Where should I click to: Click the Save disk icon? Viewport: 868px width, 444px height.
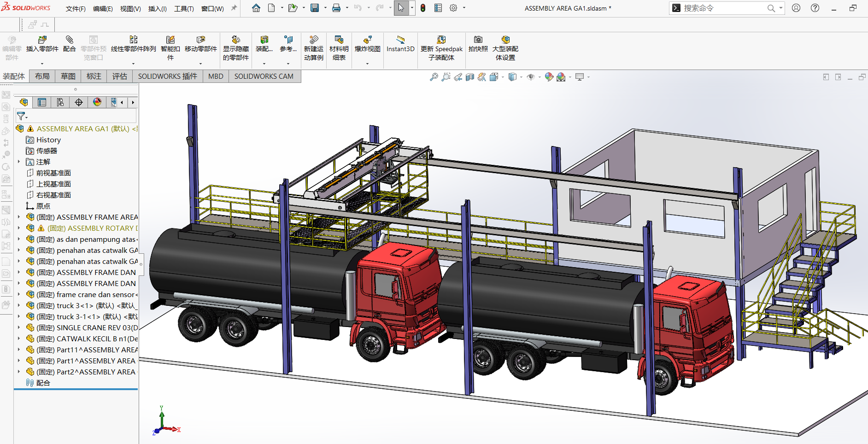click(x=315, y=8)
